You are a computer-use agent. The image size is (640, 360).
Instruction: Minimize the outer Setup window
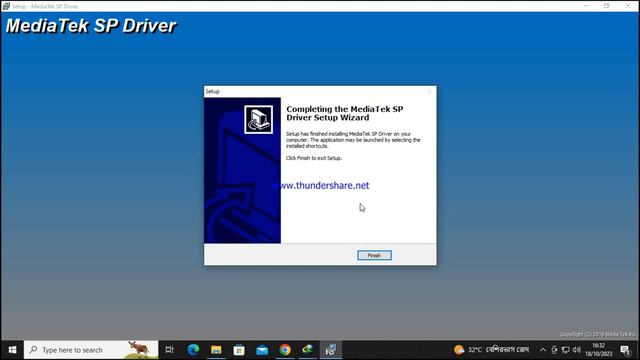[x=586, y=6]
